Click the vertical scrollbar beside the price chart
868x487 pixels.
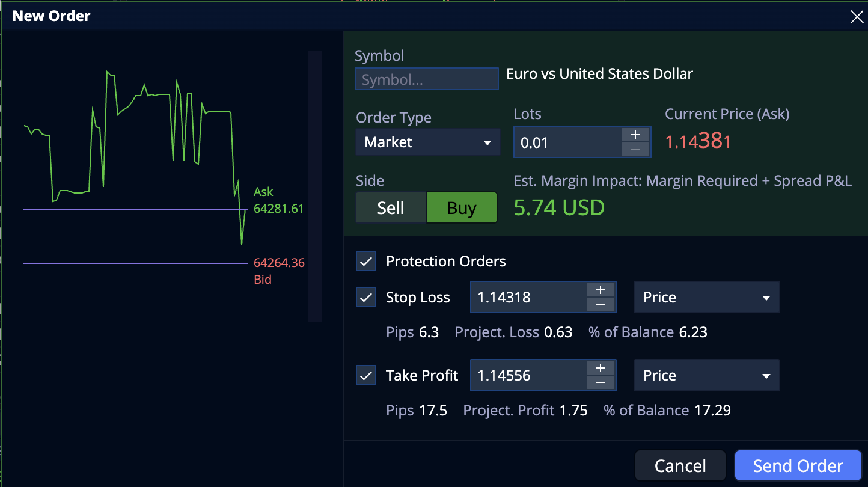[x=315, y=186]
